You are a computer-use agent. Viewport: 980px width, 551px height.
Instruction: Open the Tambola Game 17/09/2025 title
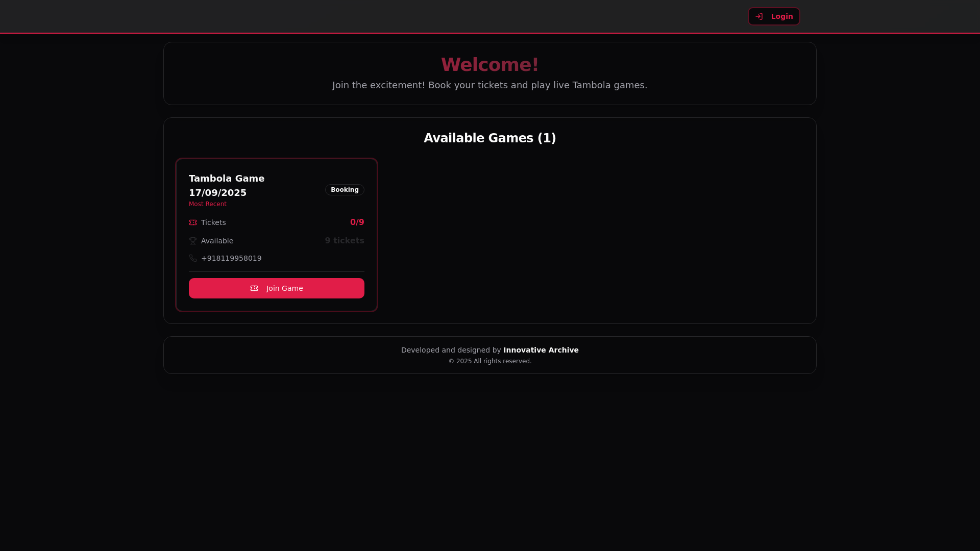[x=227, y=186]
